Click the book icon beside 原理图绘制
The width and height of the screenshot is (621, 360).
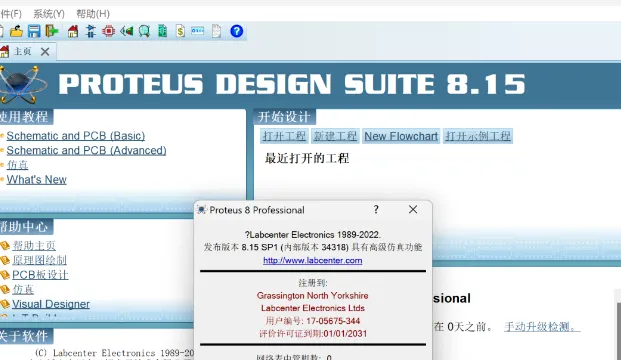click(x=5, y=260)
